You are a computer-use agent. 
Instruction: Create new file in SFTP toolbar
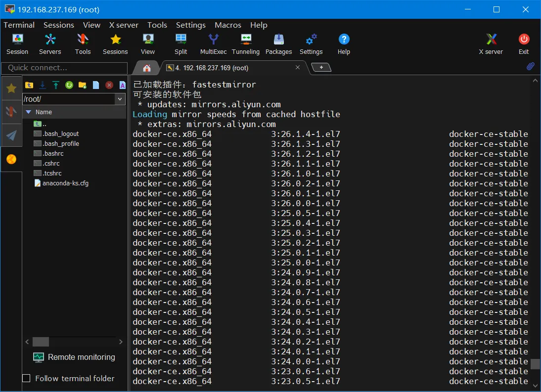pyautogui.click(x=95, y=85)
